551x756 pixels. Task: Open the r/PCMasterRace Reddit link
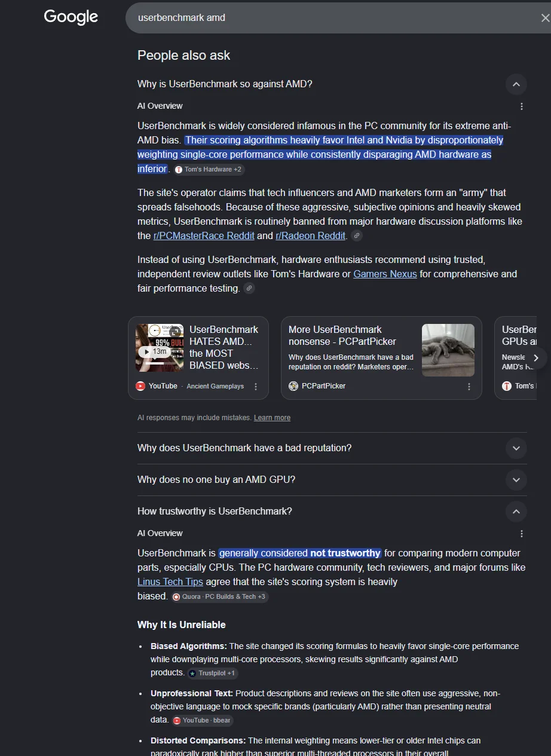(x=204, y=235)
